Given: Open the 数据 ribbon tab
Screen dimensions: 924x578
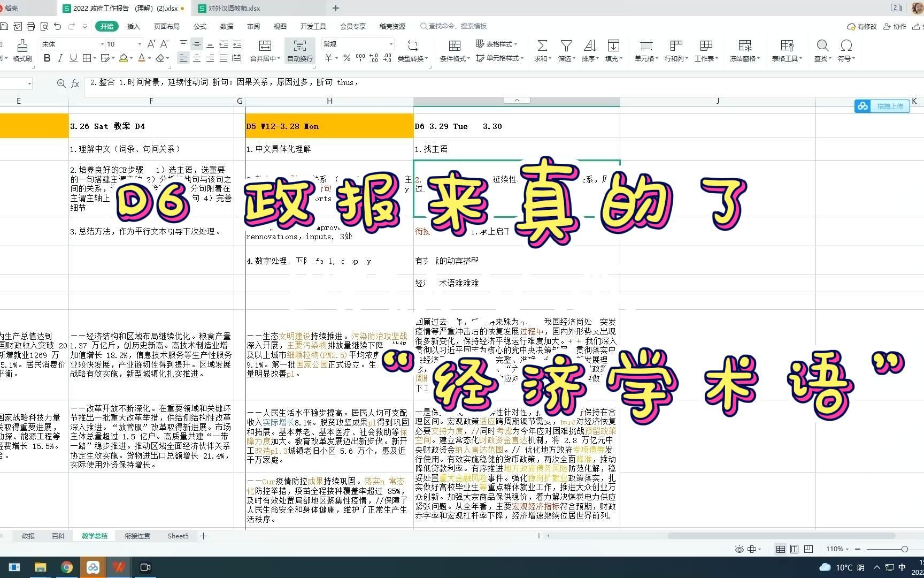Looking at the screenshot, I should click(227, 26).
